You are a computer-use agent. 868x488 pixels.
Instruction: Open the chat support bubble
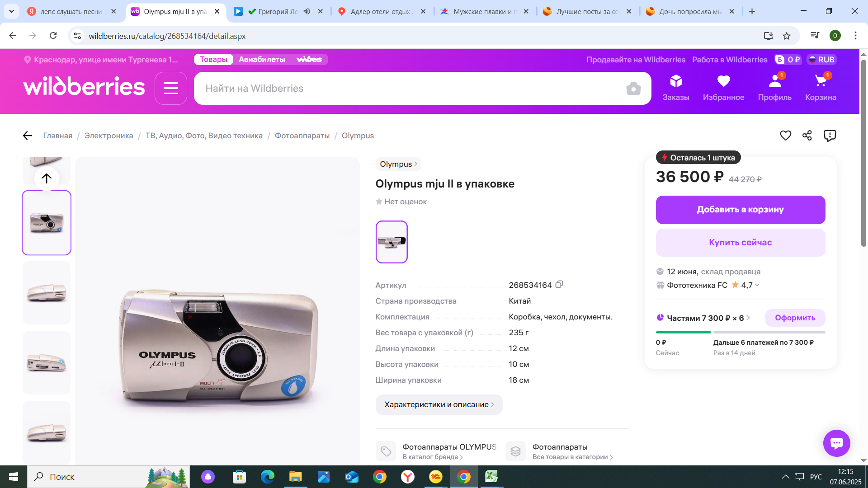pyautogui.click(x=836, y=443)
